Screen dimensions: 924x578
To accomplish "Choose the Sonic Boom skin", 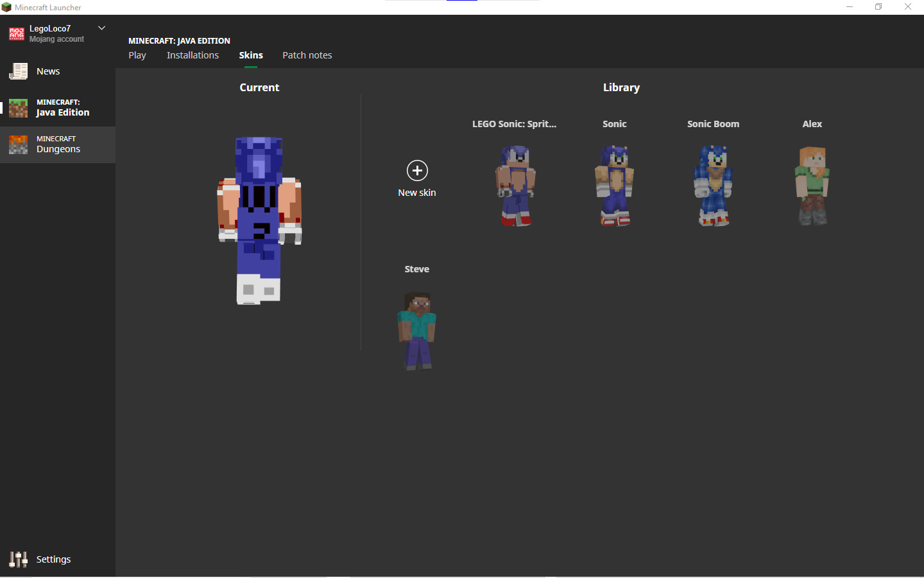I will click(x=713, y=186).
